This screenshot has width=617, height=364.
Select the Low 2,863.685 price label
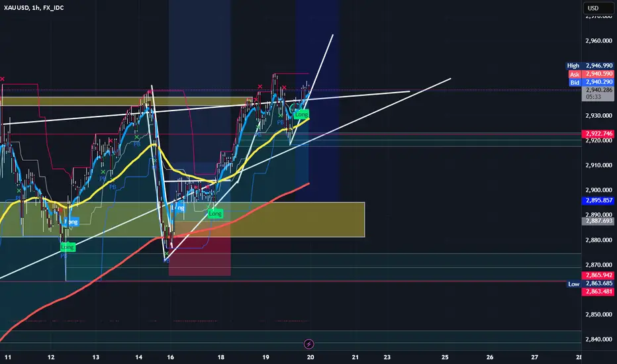pos(591,283)
